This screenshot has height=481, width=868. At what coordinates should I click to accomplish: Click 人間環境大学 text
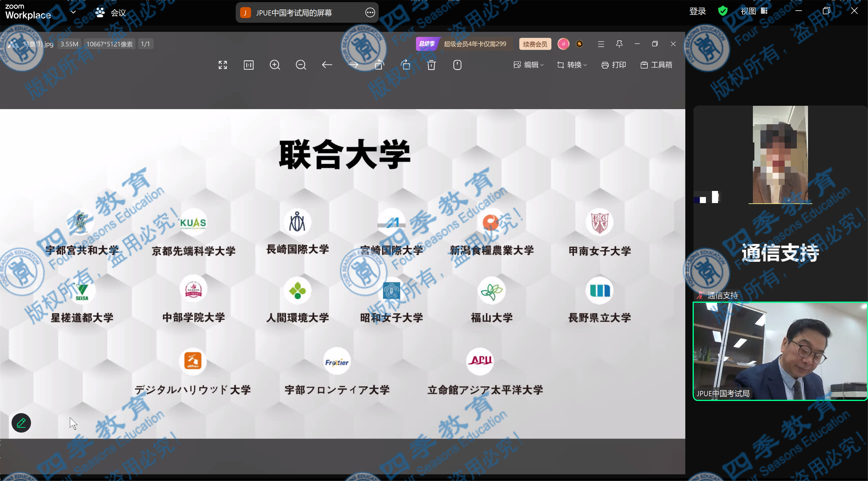297,318
